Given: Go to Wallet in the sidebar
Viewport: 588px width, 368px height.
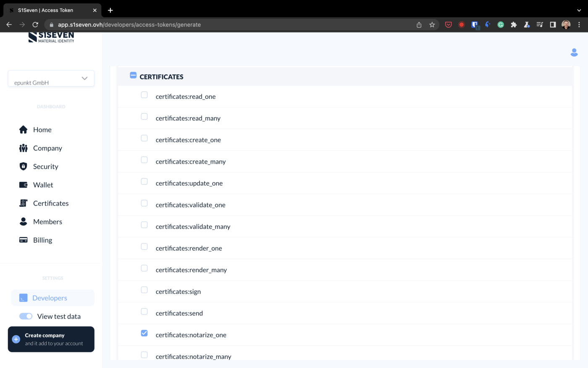Looking at the screenshot, I should 43,185.
